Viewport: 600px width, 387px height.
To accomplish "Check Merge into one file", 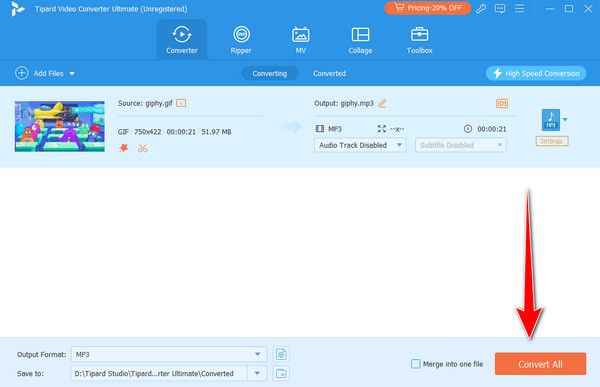I will point(416,364).
